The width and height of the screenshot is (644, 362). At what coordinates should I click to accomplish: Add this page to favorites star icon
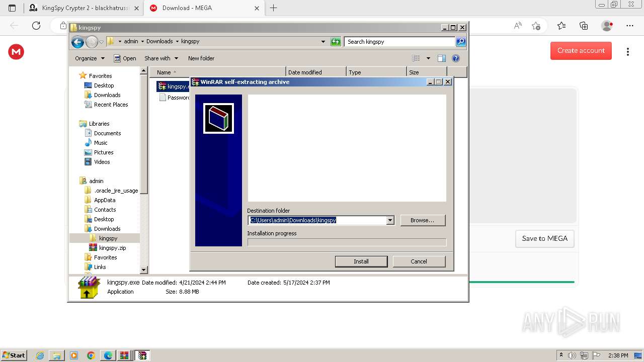coord(536,26)
